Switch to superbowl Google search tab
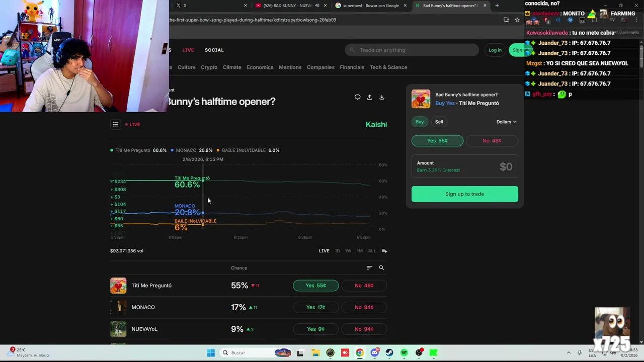This screenshot has height=362, width=644. pos(370,6)
